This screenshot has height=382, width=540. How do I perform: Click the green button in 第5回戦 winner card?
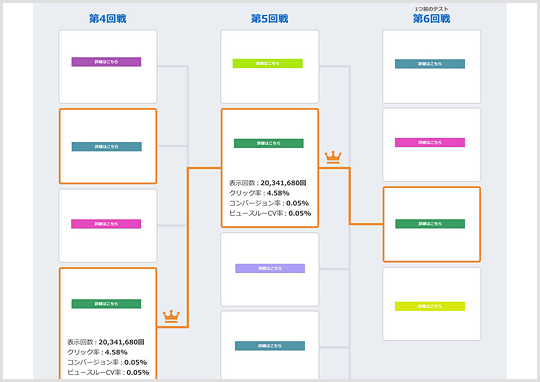[x=269, y=143]
